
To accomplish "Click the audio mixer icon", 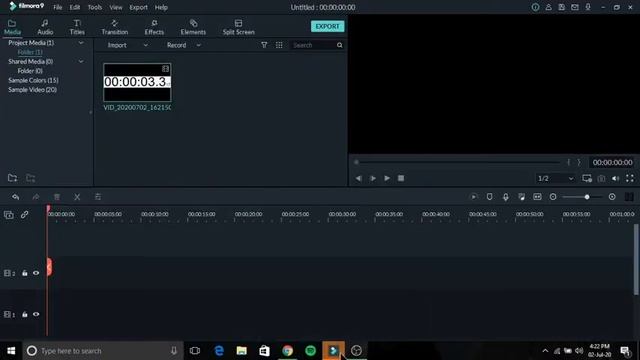I will click(x=522, y=197).
